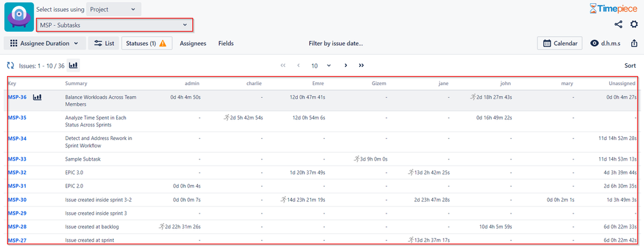Click the 'Sample Subtask' summary

83,159
